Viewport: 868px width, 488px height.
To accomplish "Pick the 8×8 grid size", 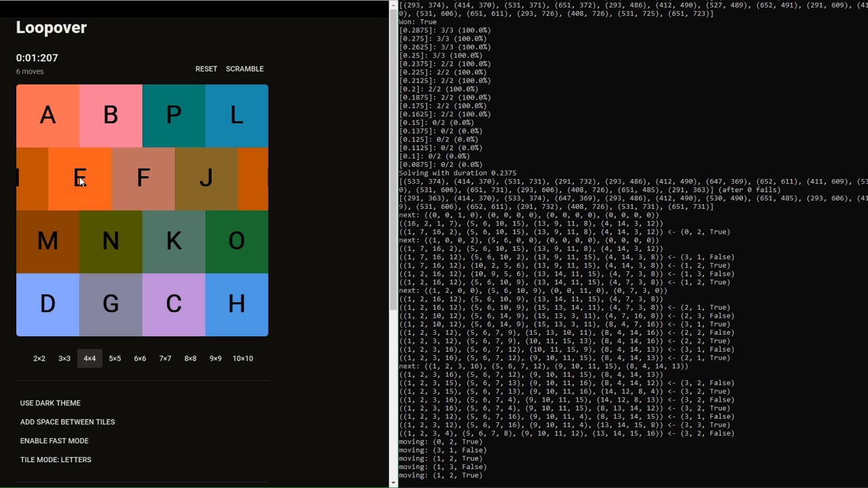I will click(x=191, y=359).
